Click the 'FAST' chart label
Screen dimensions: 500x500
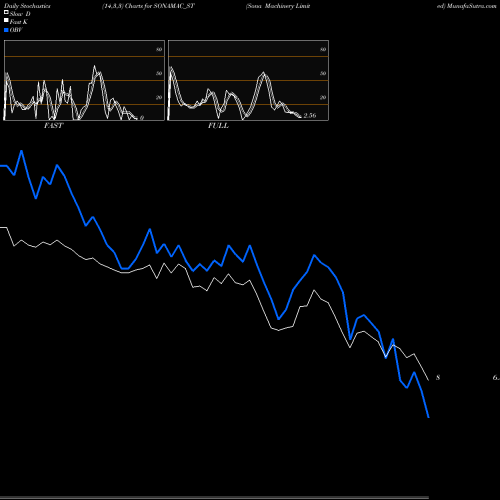point(53,126)
